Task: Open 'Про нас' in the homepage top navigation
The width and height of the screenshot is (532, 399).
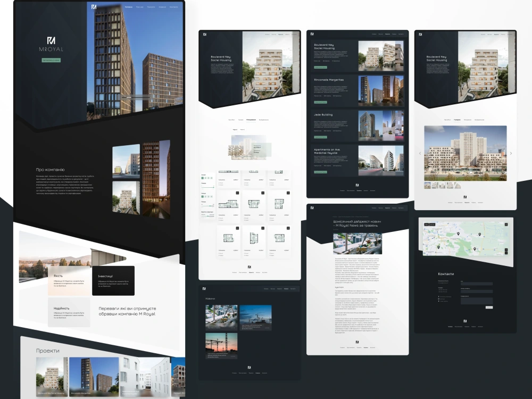Action: [140, 7]
